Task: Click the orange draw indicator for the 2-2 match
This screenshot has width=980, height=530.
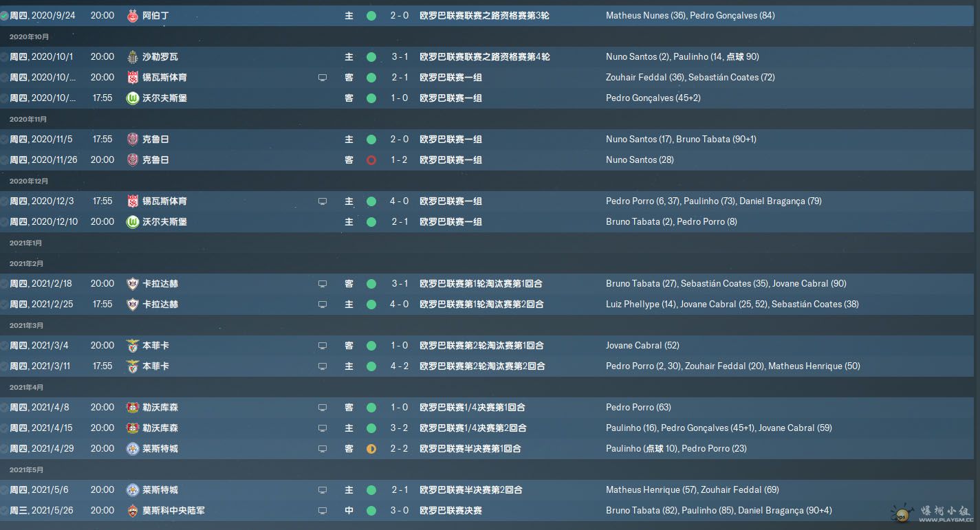Action: tap(371, 449)
